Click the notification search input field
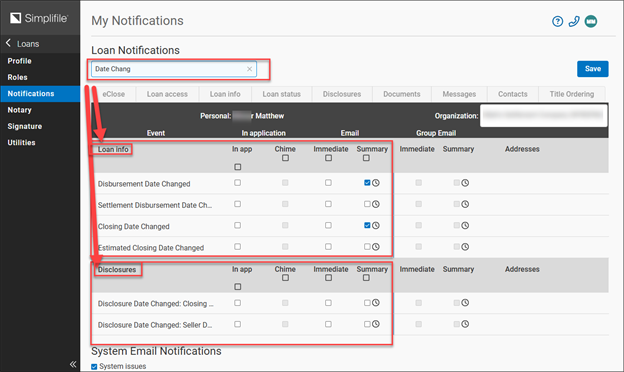Screen dimensions: 624x372 pos(174,69)
